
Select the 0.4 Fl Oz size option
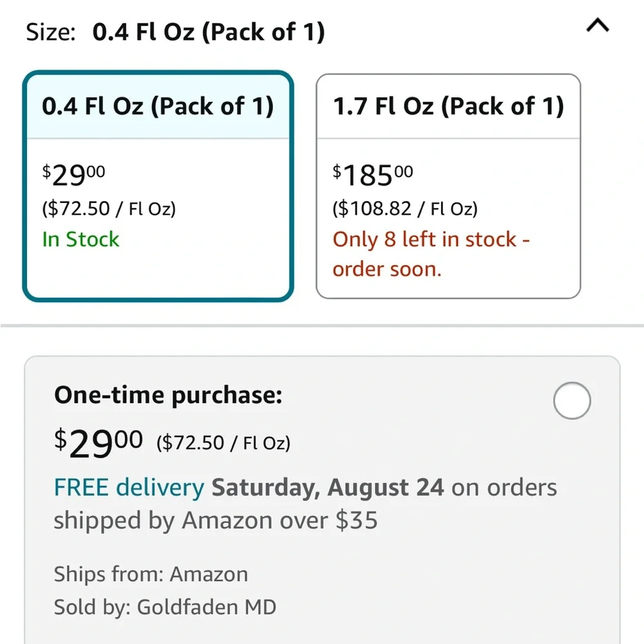pos(158,186)
